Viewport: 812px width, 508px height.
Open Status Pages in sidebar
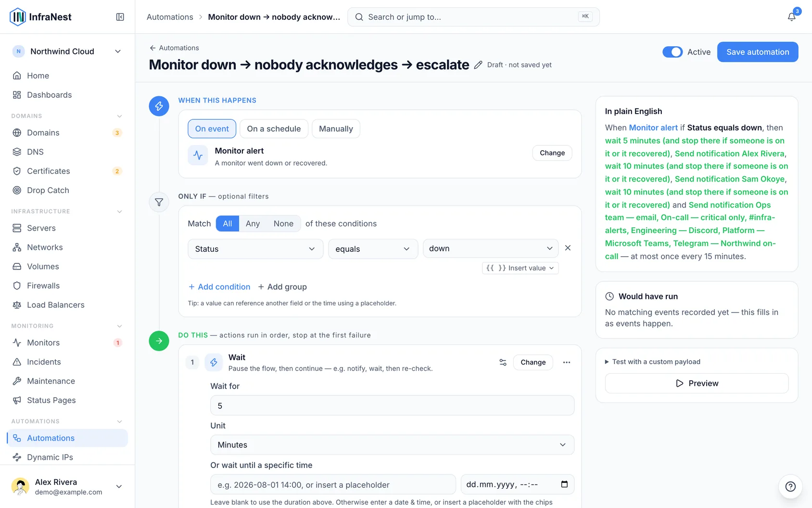click(67, 400)
